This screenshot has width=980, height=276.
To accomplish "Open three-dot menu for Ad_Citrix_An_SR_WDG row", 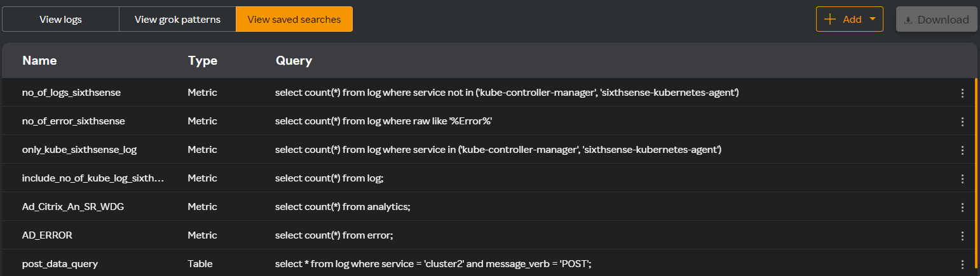I will (962, 207).
